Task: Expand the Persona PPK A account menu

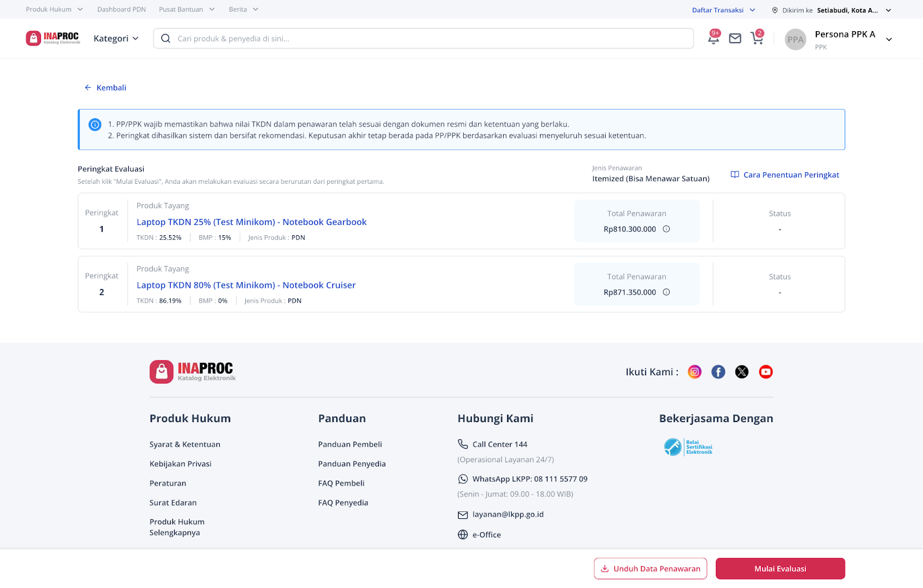Action: (x=889, y=39)
